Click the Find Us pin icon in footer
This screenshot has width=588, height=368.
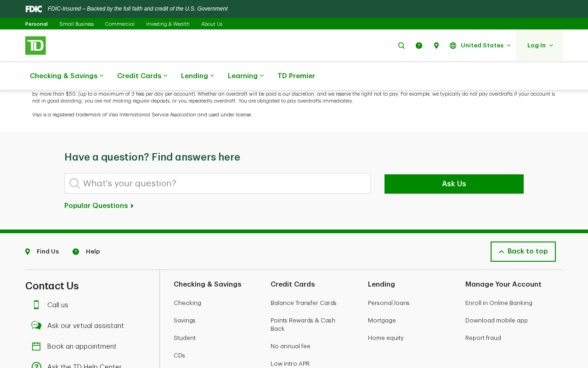(28, 252)
